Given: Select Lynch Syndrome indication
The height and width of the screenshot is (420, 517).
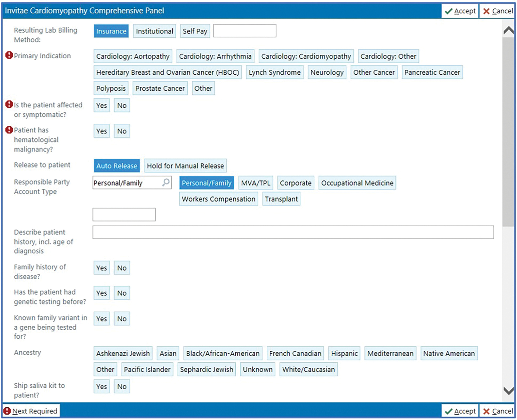Looking at the screenshot, I should (274, 72).
